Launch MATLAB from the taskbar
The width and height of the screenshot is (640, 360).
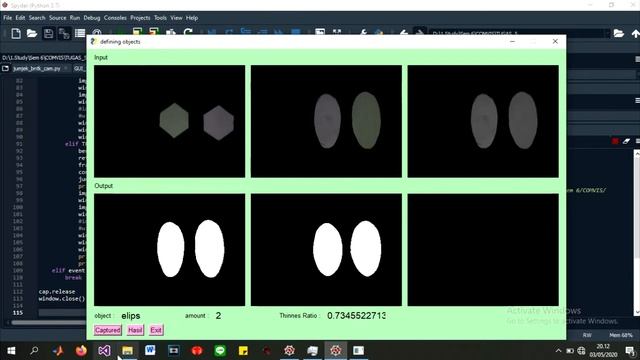(58, 351)
